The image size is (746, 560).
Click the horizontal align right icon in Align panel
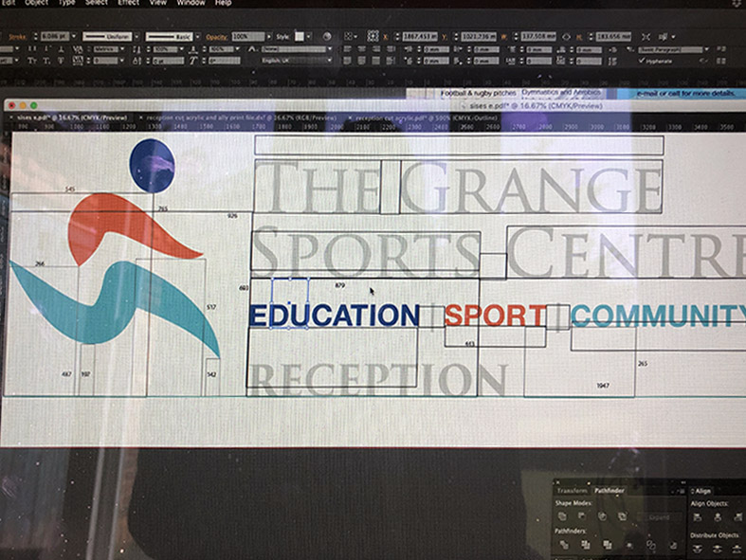(x=738, y=517)
